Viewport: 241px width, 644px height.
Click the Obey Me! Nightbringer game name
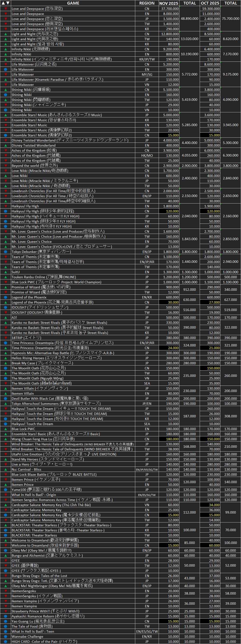[52, 586]
